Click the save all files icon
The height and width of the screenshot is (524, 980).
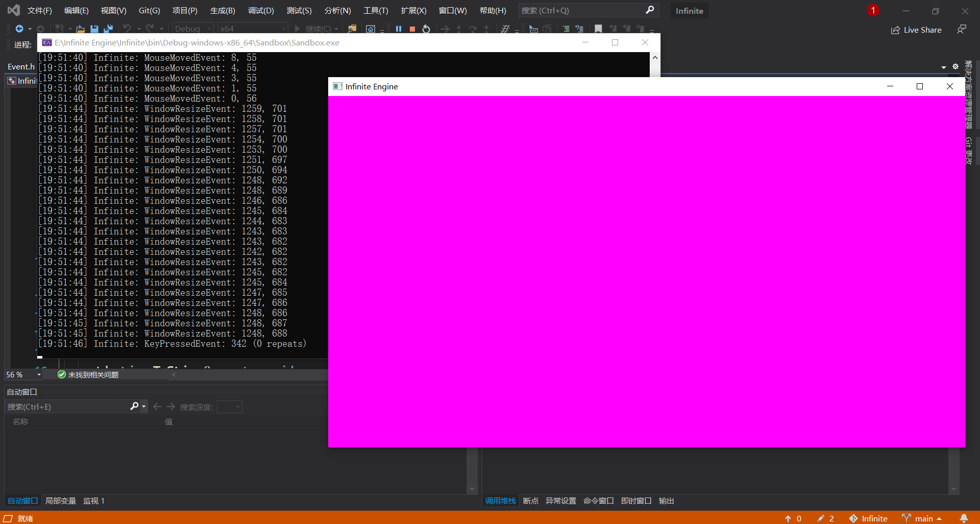click(x=108, y=29)
